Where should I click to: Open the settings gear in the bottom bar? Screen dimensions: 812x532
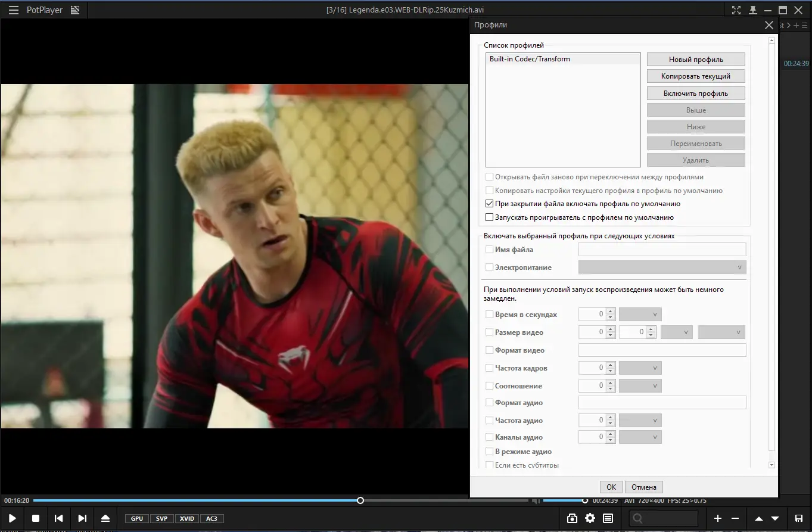(590, 518)
